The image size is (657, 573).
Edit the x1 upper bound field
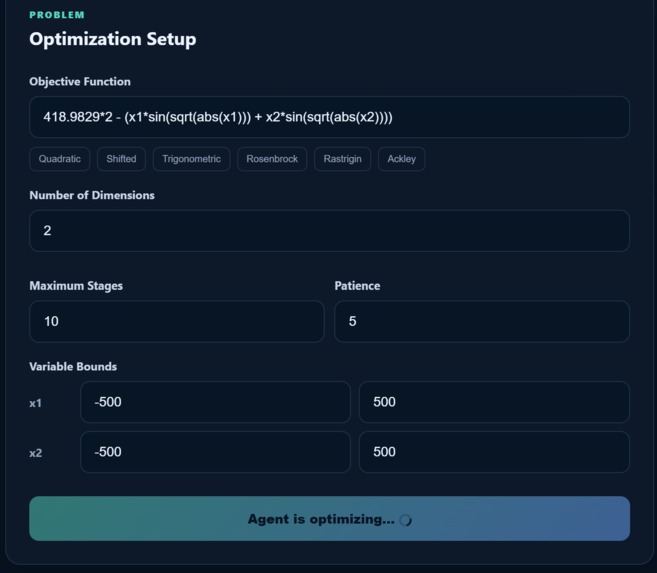click(x=494, y=402)
